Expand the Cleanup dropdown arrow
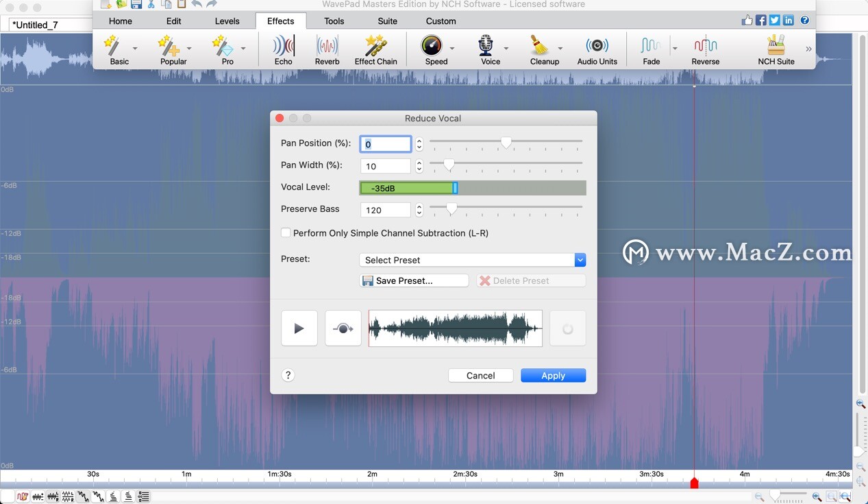868x504 pixels. 560,48
